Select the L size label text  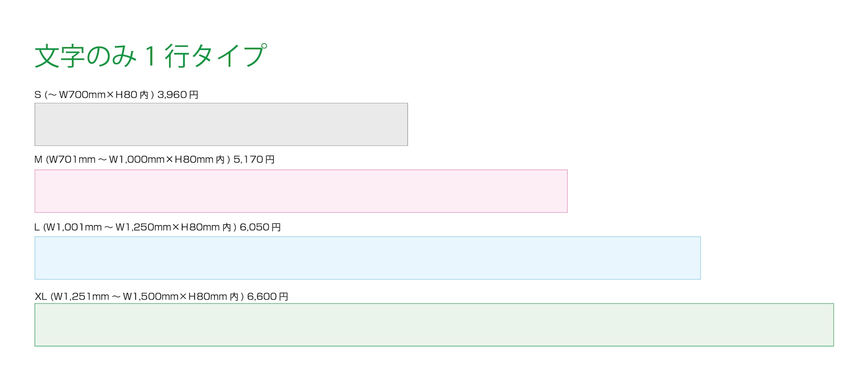pos(158,227)
